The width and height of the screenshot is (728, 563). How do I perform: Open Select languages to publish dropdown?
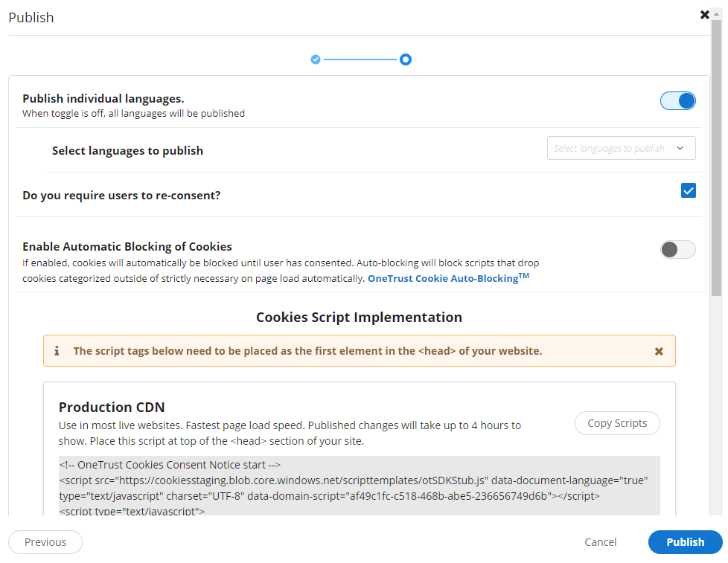point(622,148)
